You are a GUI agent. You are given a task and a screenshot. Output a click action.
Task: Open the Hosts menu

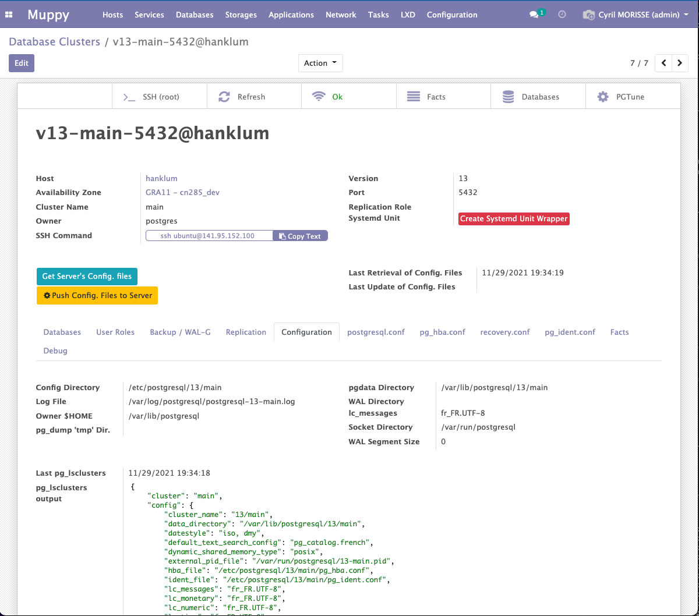(x=112, y=15)
